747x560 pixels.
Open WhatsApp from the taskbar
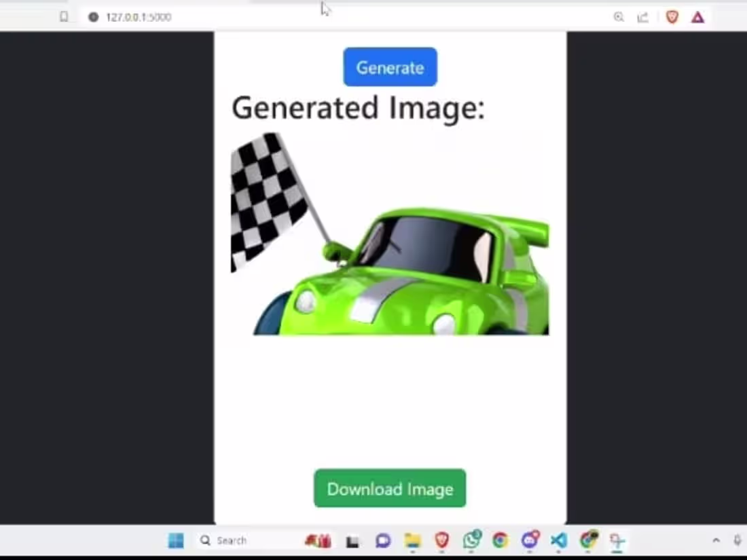point(471,541)
